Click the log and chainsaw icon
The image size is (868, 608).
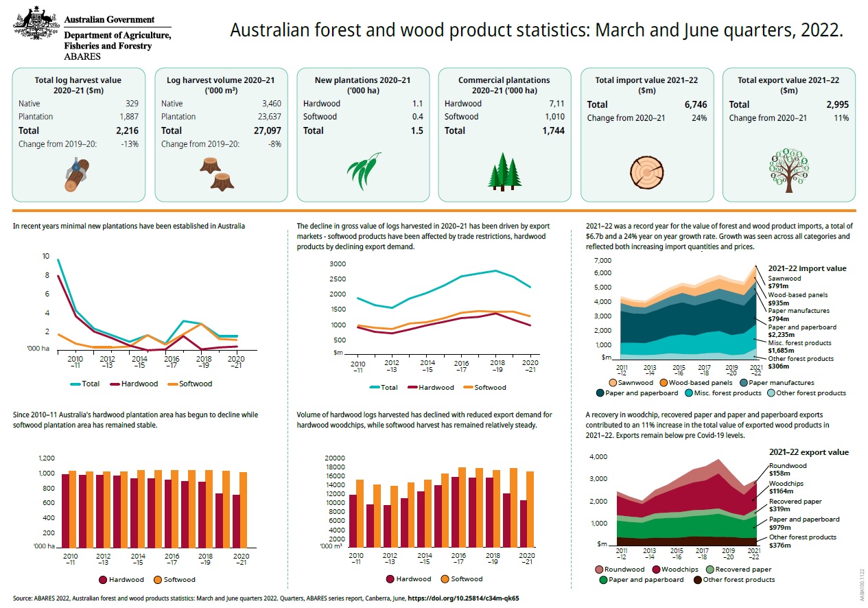pyautogui.click(x=76, y=174)
